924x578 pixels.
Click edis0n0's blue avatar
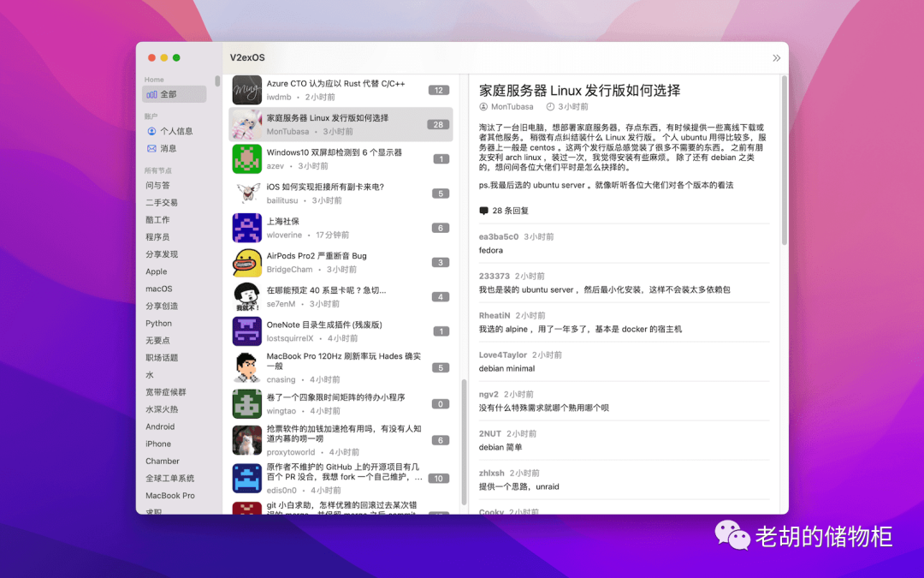click(x=247, y=479)
